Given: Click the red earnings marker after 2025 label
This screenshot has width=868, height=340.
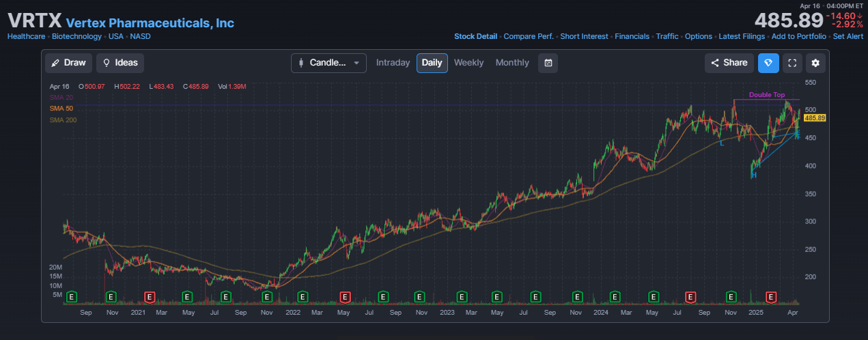Looking at the screenshot, I should click(771, 297).
